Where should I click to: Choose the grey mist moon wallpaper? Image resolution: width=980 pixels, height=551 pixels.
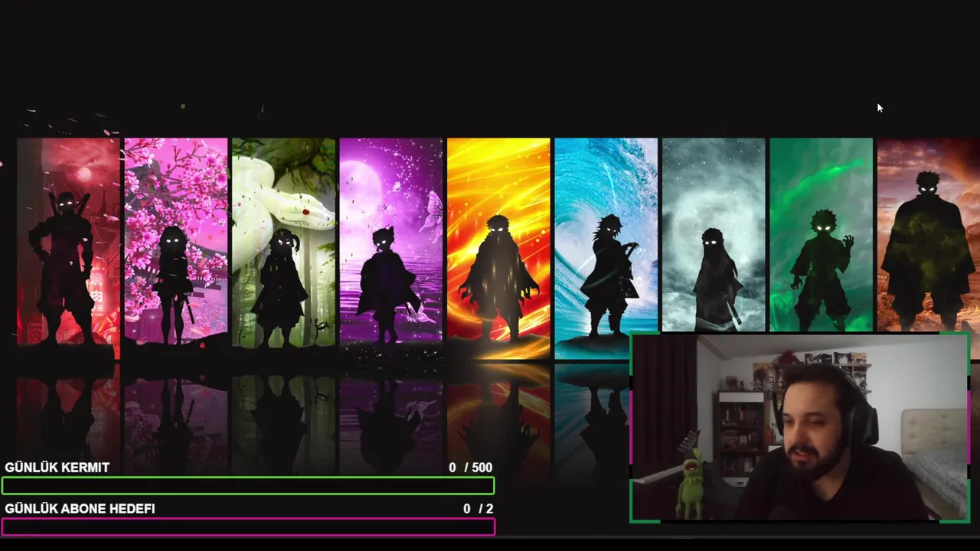(x=714, y=235)
